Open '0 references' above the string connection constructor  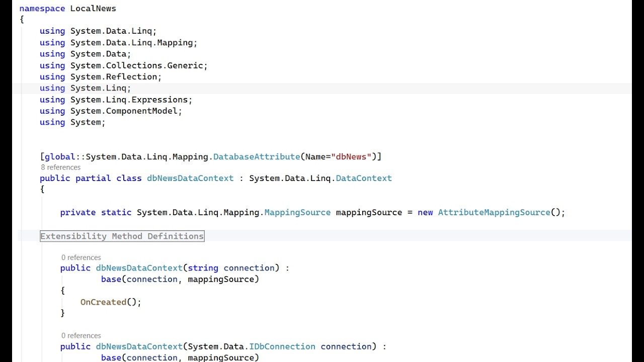tap(81, 257)
